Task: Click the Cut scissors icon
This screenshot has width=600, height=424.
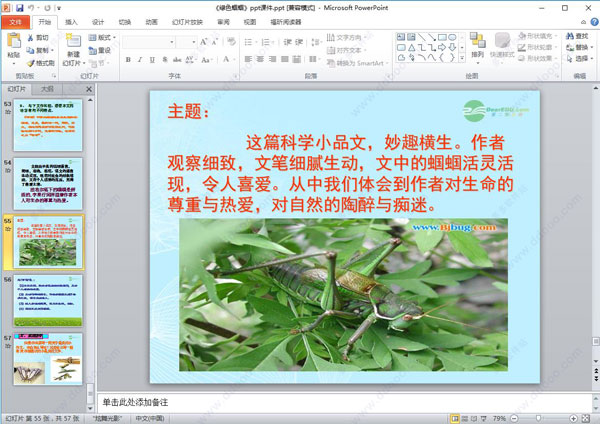Action: (31, 38)
